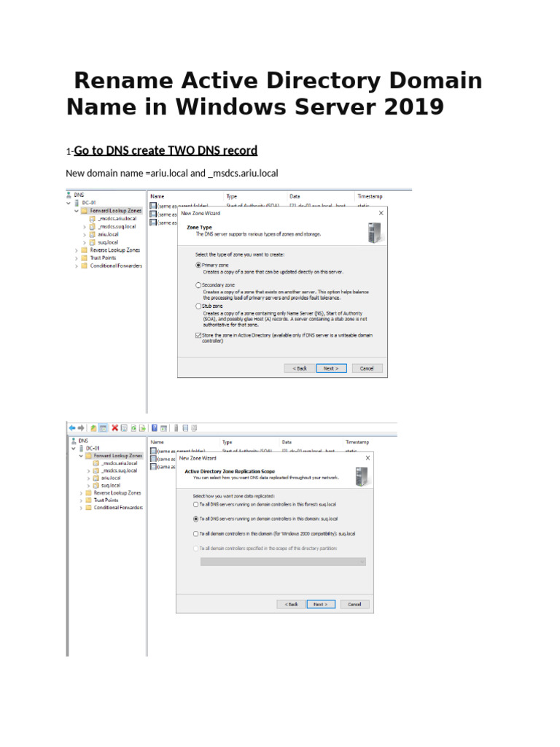Click the Up One Level folder toolbar icon
The width and height of the screenshot is (560, 747).
[x=93, y=428]
